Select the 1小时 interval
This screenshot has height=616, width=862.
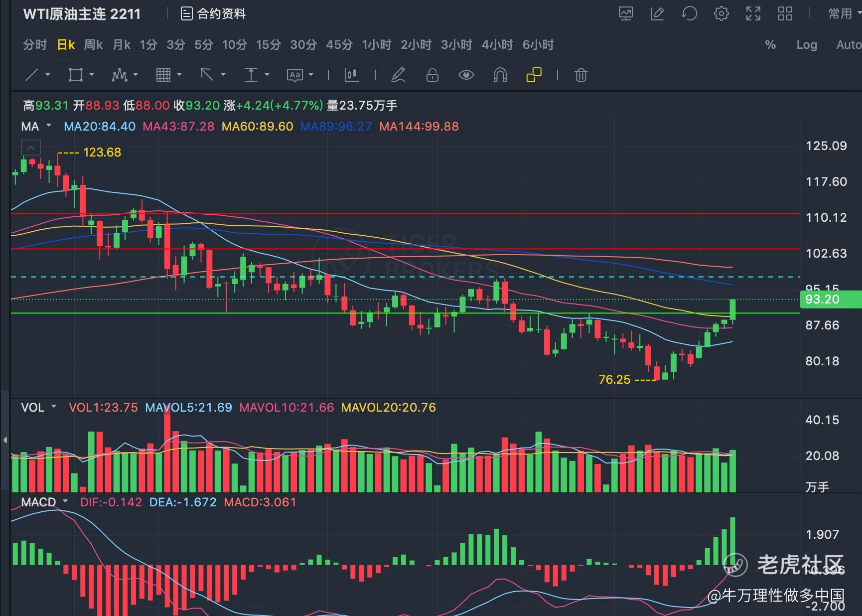click(377, 45)
